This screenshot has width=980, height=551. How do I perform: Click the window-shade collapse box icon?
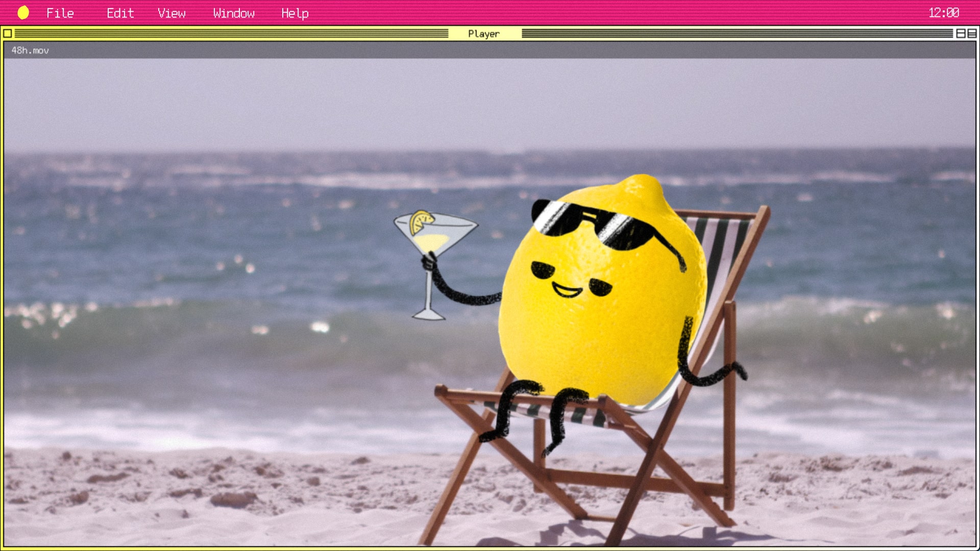tap(972, 34)
